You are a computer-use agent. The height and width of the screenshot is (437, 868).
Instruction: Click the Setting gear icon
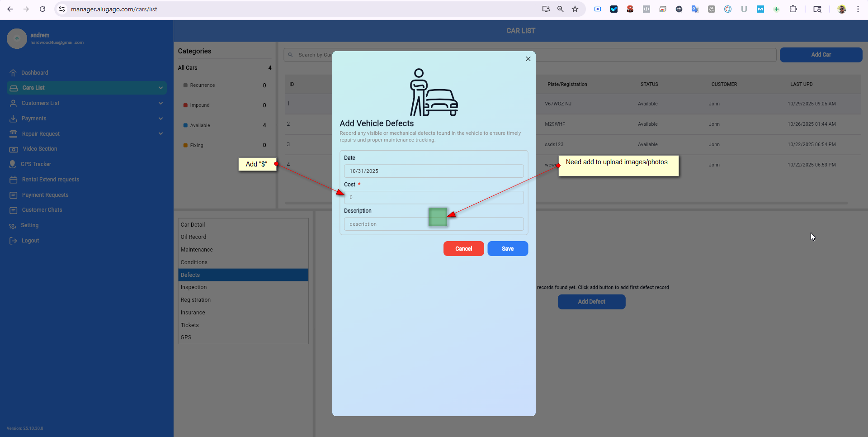[x=13, y=226]
